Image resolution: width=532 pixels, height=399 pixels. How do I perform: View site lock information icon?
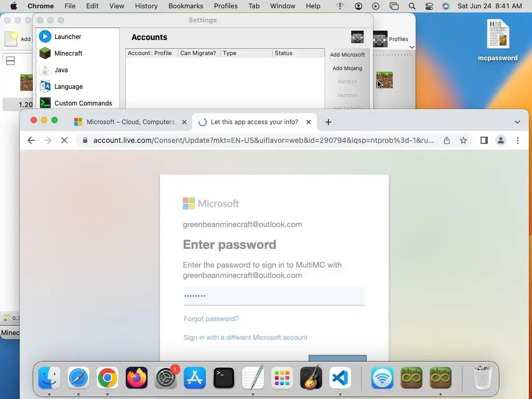[85, 140]
